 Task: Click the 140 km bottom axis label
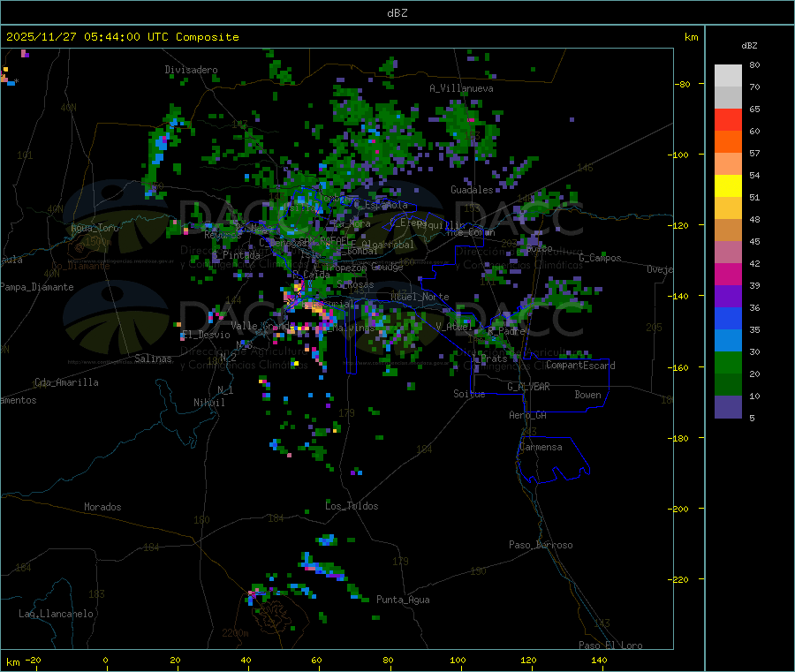pyautogui.click(x=599, y=660)
